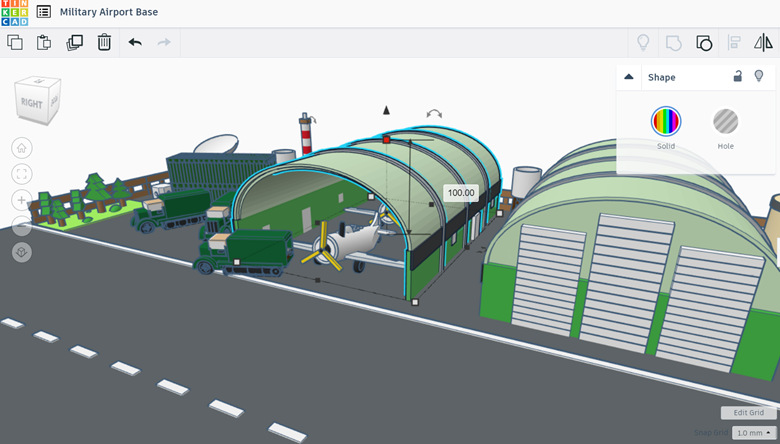Switch perspective with orthographic cube icon
The image size is (780, 444).
coord(21,252)
